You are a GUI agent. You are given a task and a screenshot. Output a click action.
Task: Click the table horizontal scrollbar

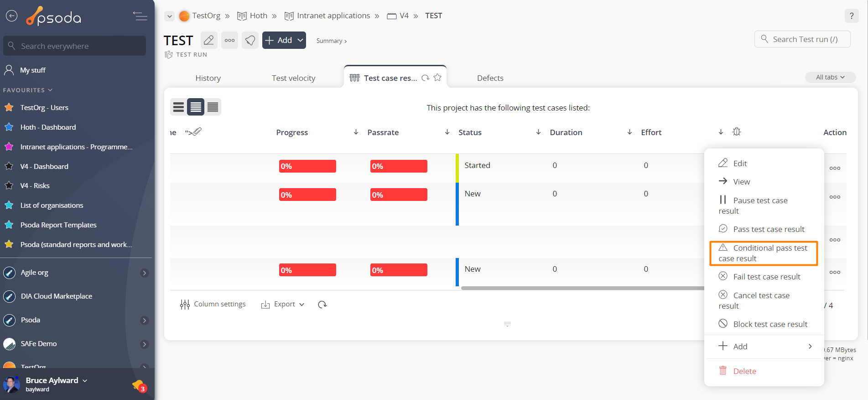pyautogui.click(x=582, y=288)
